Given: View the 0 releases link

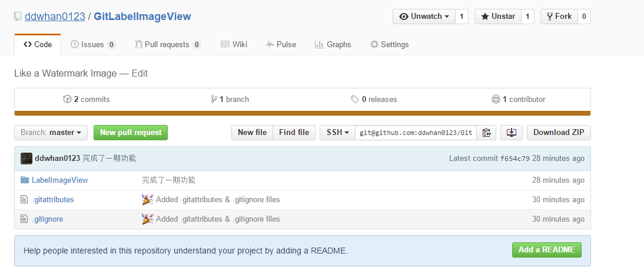Looking at the screenshot, I should click(374, 99).
